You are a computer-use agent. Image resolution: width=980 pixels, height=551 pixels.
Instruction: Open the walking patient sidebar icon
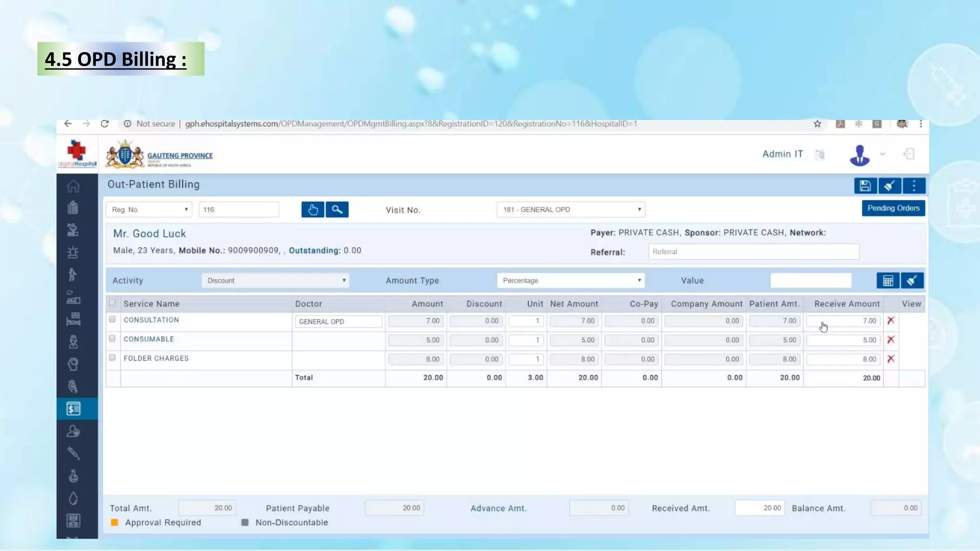[x=73, y=275]
